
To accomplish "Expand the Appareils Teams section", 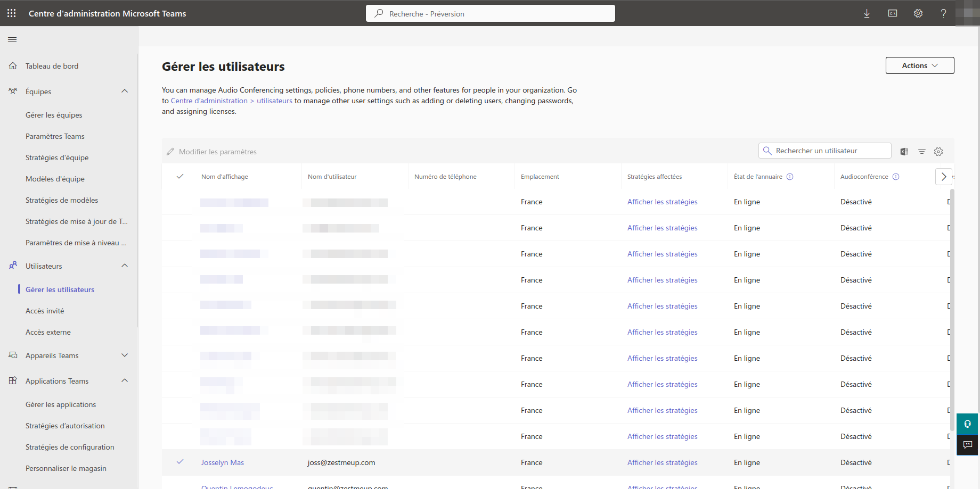I will [125, 355].
